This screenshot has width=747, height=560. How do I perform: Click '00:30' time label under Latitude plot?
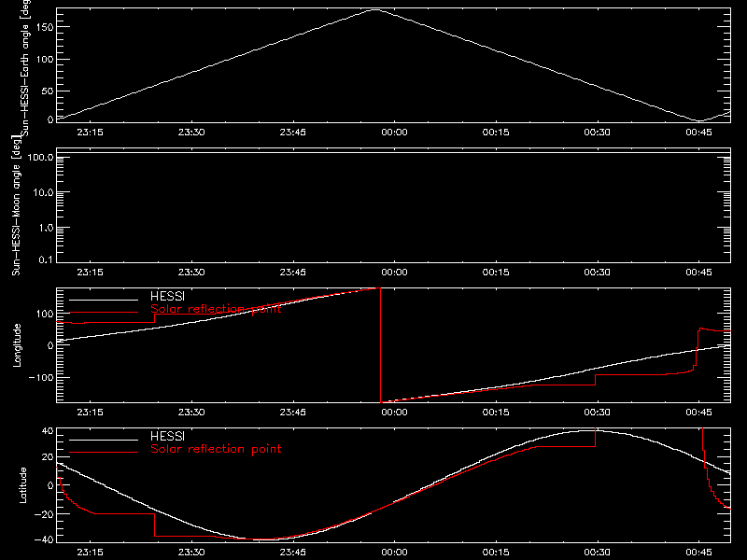pos(598,552)
